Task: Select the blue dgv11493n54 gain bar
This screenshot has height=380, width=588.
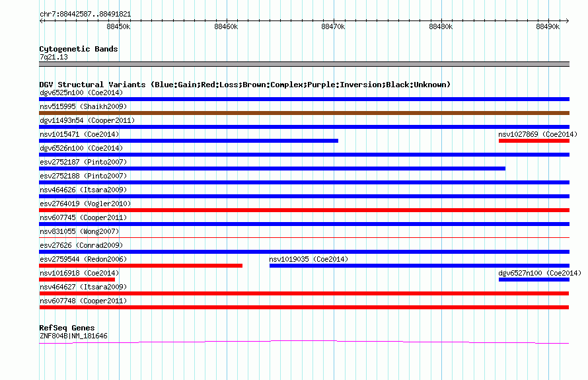Action: click(304, 127)
